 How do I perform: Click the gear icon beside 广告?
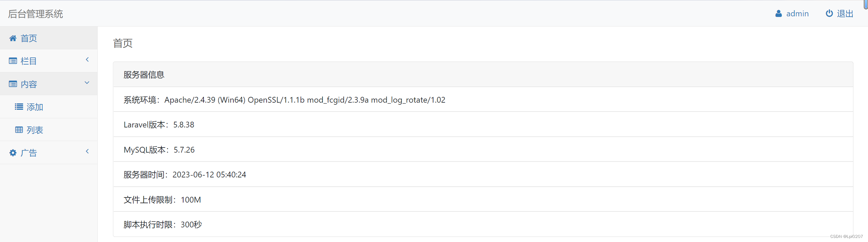tap(13, 153)
